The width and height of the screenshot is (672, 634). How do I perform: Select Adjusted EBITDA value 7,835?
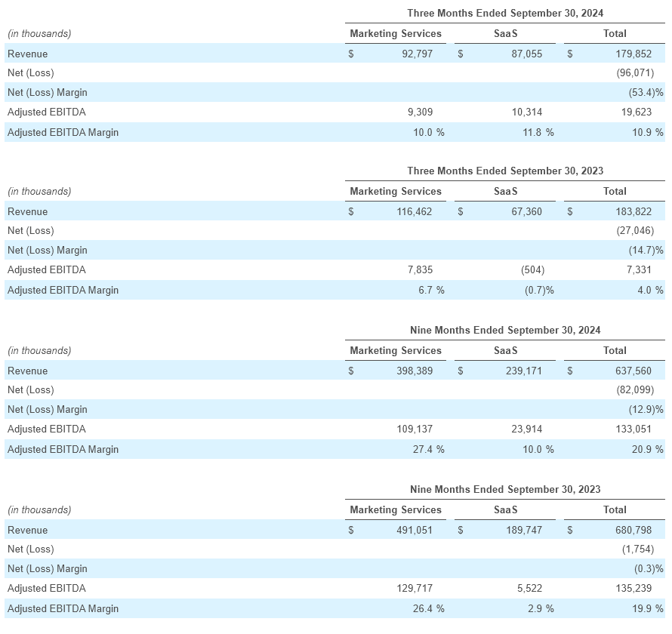tap(420, 270)
